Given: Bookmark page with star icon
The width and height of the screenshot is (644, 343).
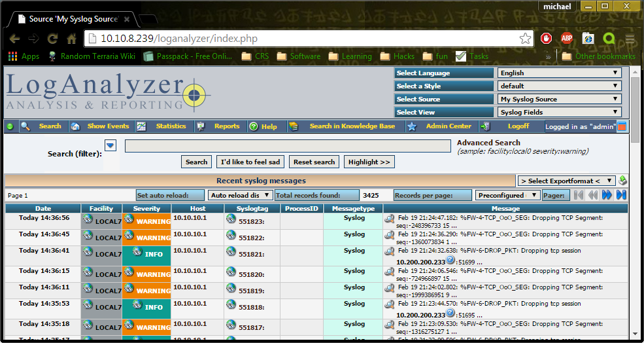Looking at the screenshot, I should pos(525,39).
